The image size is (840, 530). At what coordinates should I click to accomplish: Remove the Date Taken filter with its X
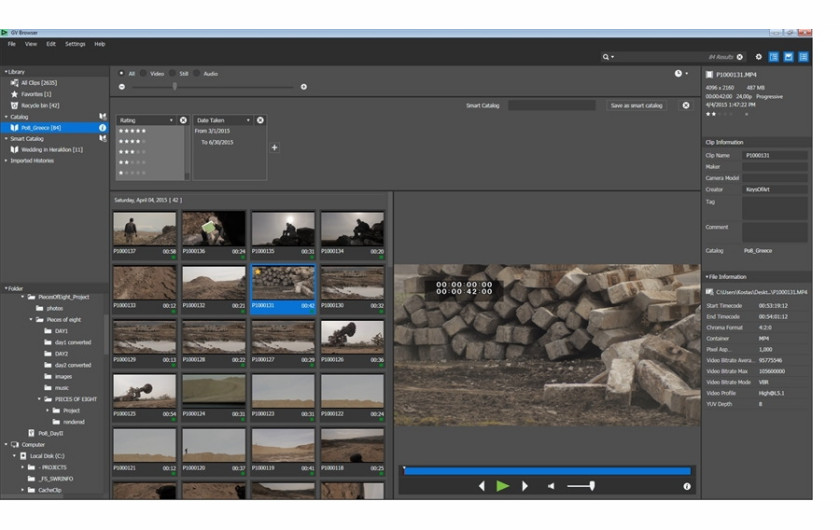(260, 120)
